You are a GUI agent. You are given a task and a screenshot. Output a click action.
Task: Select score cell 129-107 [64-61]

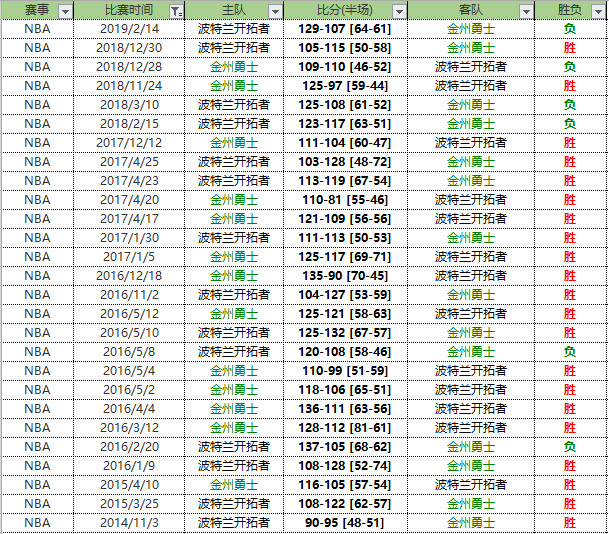pyautogui.click(x=345, y=29)
